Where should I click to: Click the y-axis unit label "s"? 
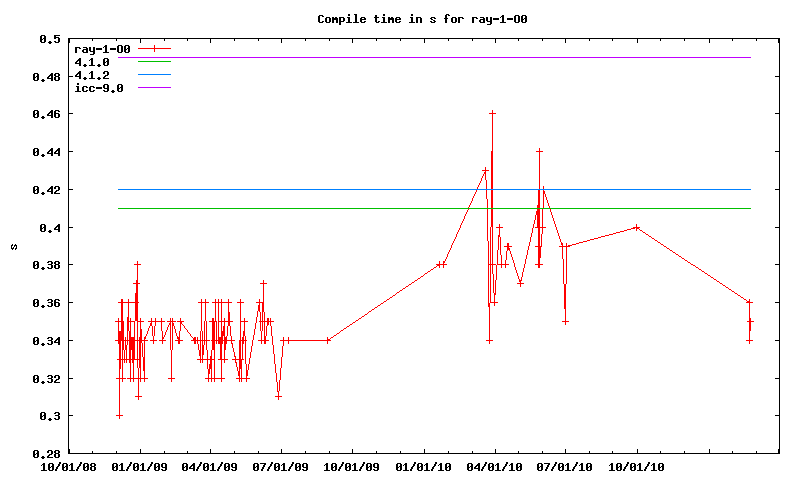click(14, 246)
